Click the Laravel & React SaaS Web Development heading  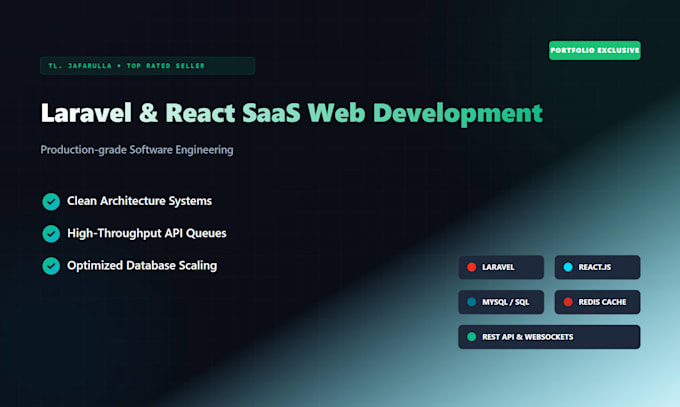[291, 114]
